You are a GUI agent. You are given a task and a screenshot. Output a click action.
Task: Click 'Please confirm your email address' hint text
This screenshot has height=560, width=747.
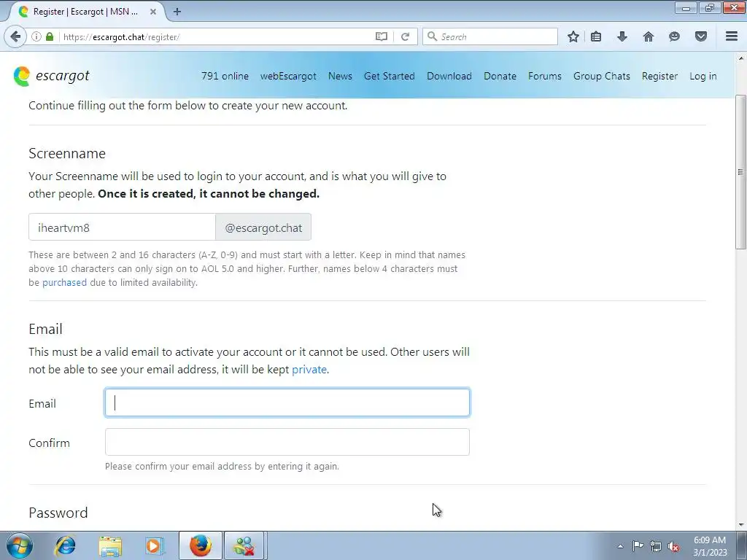click(222, 466)
